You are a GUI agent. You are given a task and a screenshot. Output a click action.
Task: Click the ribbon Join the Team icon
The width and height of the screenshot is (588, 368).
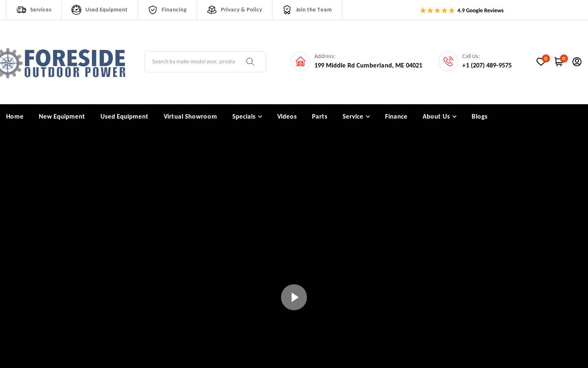287,10
